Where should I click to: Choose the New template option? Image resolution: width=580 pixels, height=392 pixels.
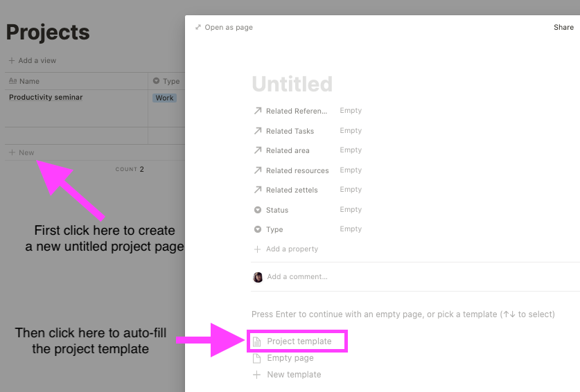click(294, 375)
